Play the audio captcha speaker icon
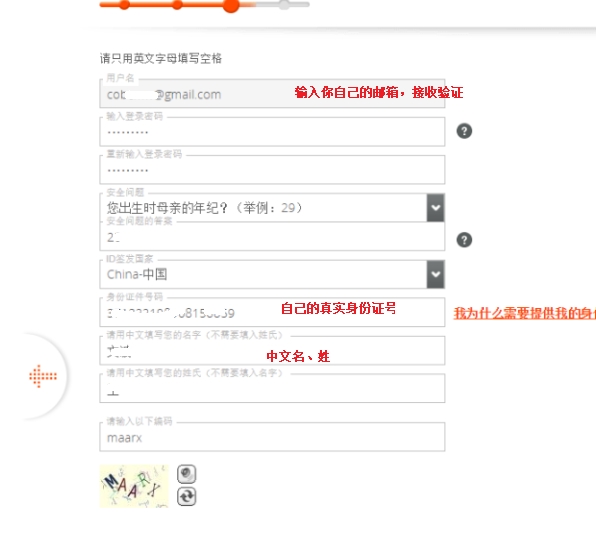The width and height of the screenshot is (596, 545). 187,474
